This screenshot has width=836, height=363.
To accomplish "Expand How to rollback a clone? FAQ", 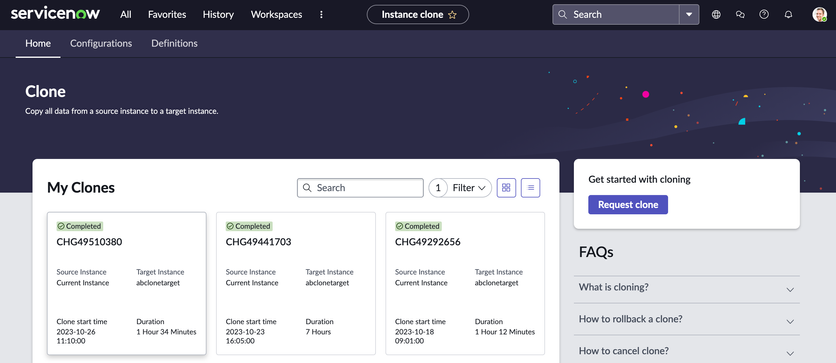I will 687,320.
